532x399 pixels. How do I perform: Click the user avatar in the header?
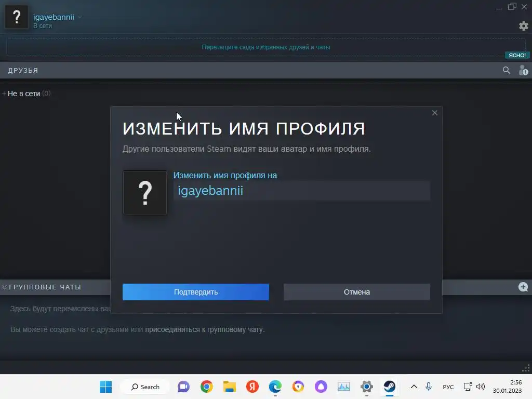(16, 17)
